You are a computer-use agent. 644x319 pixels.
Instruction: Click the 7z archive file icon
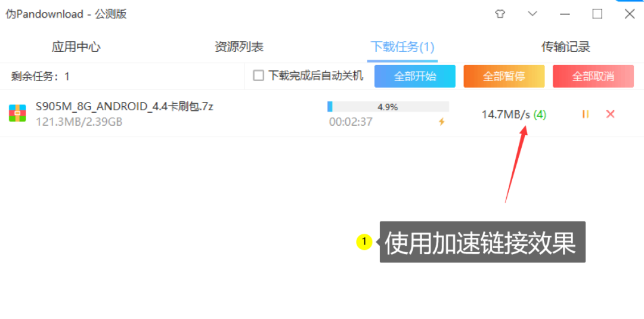coord(17,113)
